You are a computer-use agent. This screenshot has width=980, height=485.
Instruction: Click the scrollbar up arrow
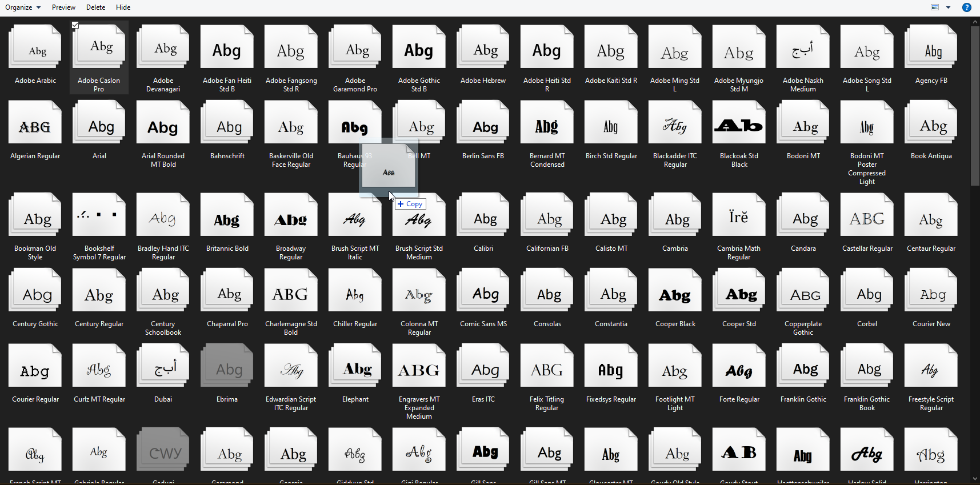click(975, 22)
